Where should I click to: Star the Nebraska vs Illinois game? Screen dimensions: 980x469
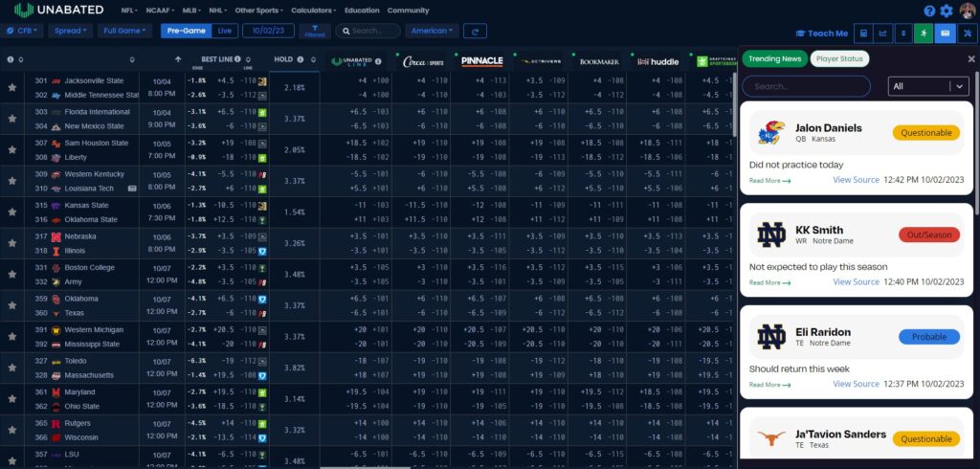(11, 243)
